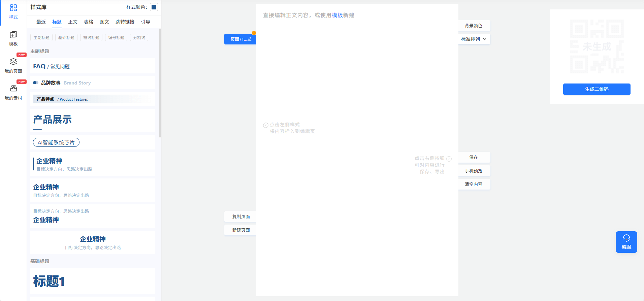Switch to the 跳转链接 tab
644x301 pixels.
coord(125,22)
